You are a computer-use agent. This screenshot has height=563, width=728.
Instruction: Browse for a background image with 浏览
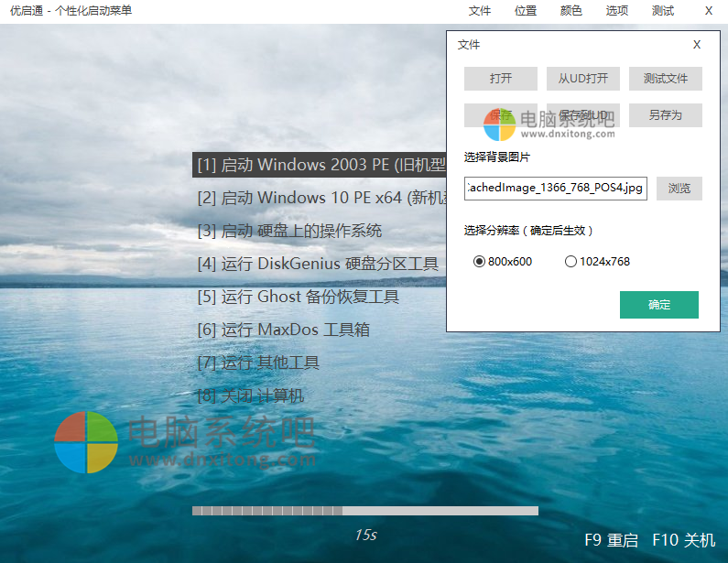click(x=679, y=188)
